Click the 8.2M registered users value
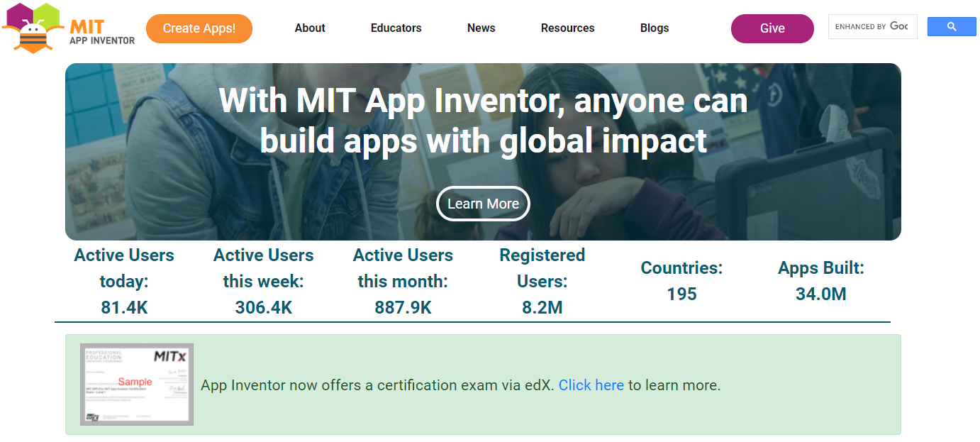 click(542, 308)
